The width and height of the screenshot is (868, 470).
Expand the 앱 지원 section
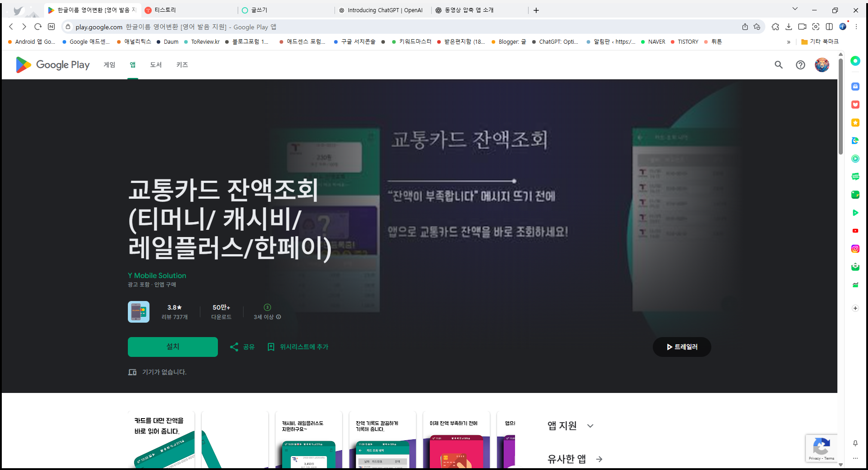tap(590, 425)
